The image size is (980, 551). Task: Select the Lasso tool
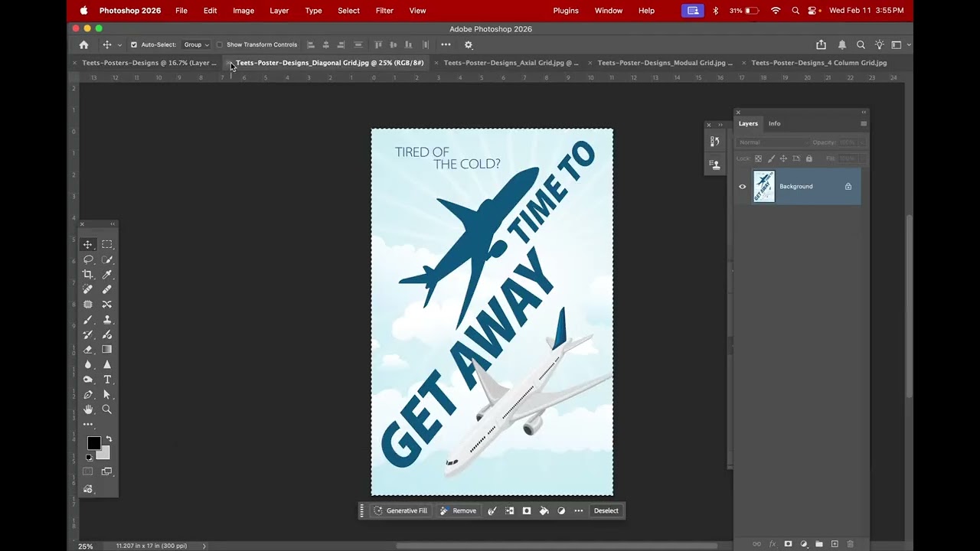tap(88, 259)
